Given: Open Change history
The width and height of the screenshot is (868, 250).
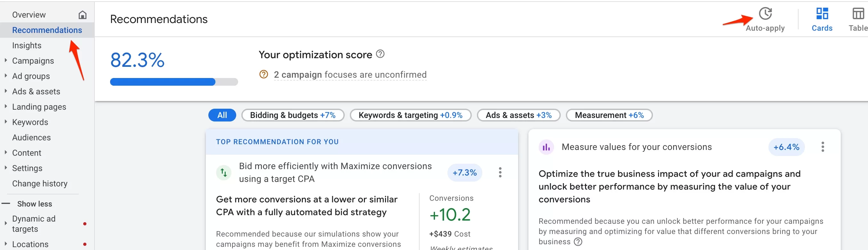Looking at the screenshot, I should tap(40, 184).
